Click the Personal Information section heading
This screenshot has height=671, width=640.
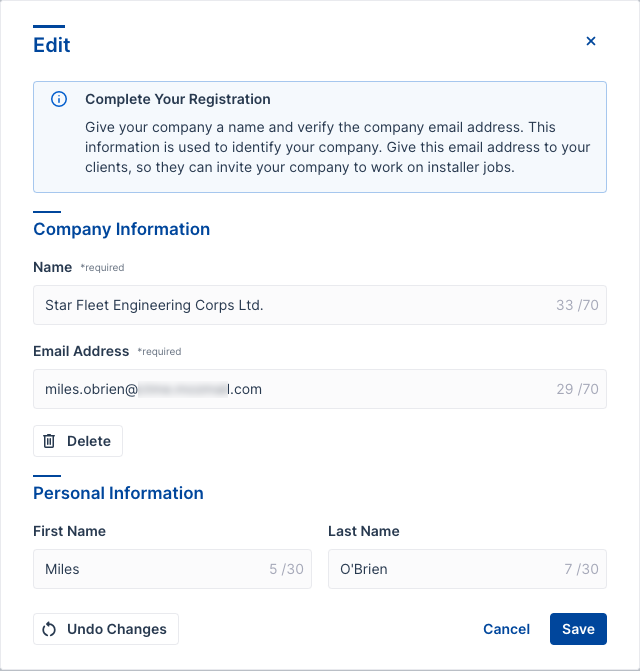(x=118, y=493)
